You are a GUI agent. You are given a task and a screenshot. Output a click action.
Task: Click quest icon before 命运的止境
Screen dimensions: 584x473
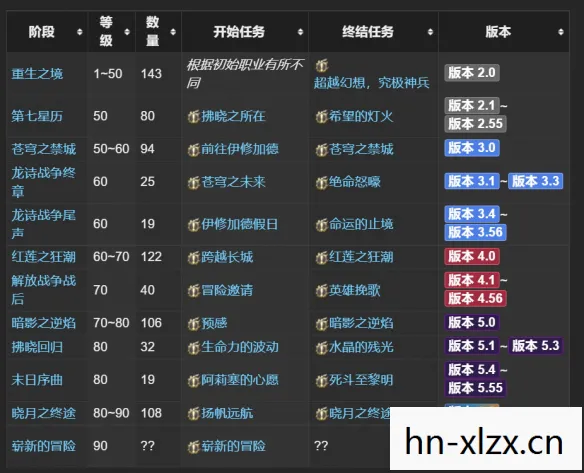click(322, 225)
